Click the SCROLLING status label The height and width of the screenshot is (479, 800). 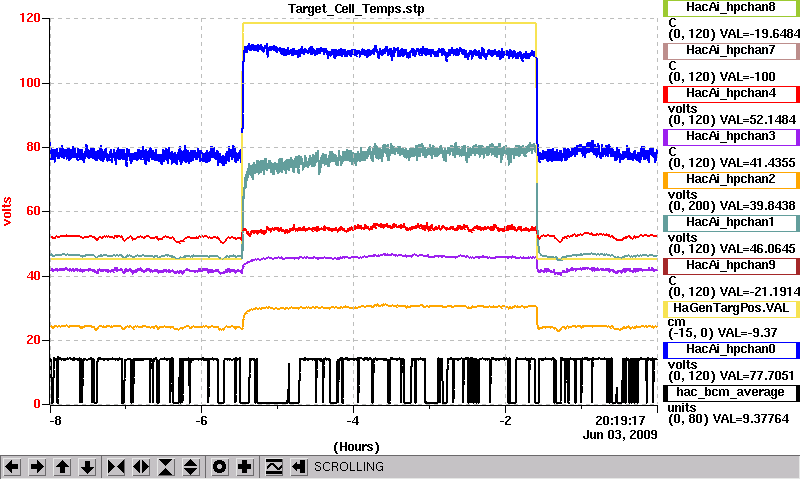coord(348,467)
